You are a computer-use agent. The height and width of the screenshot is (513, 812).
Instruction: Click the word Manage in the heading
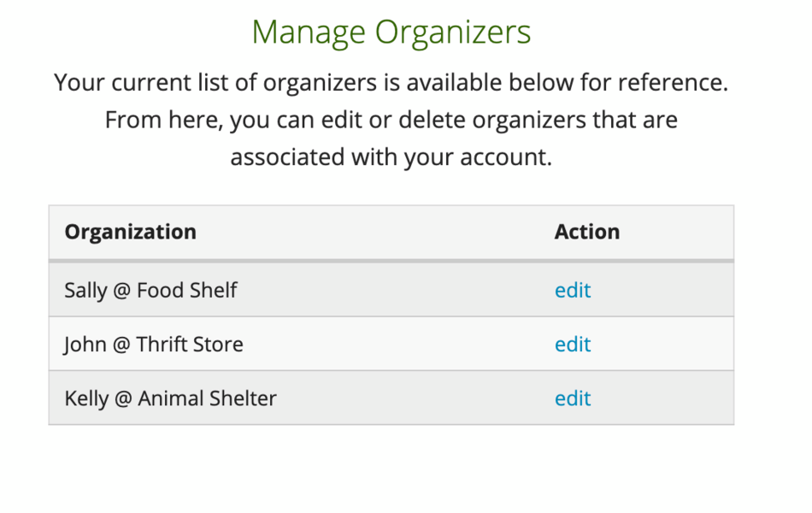(x=309, y=32)
